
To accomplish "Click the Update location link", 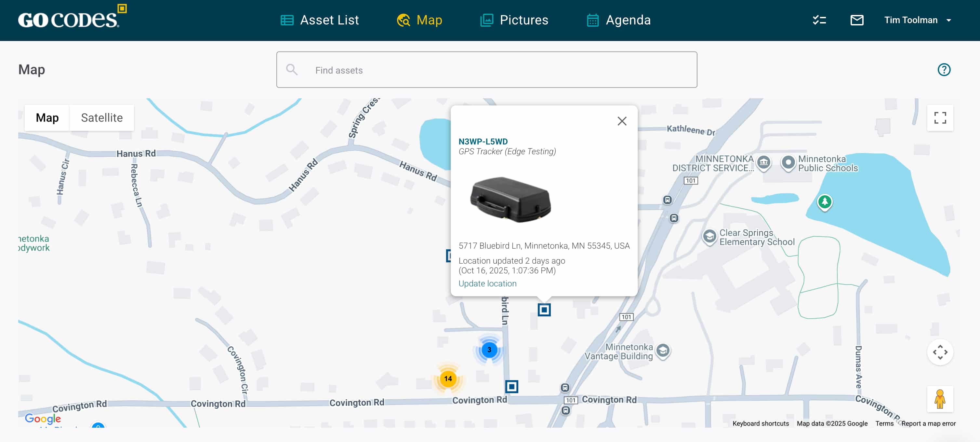I will [487, 283].
